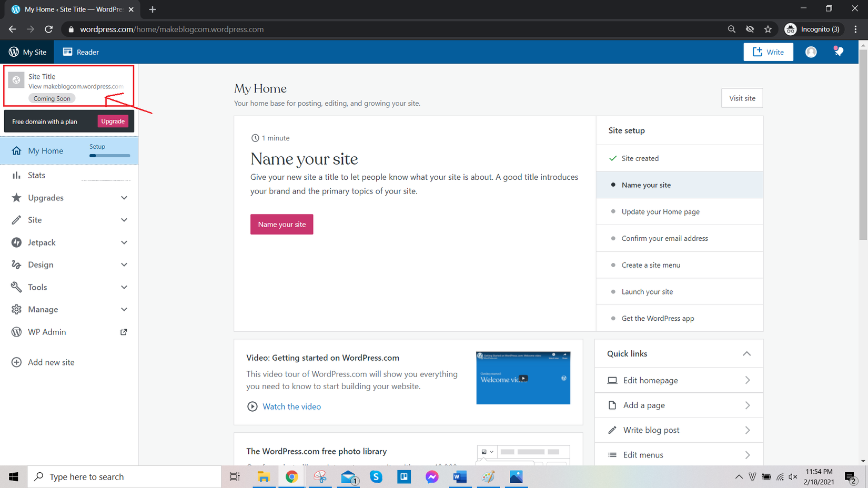Open WP Admin from the sidebar
Viewport: 868px width, 488px height.
[69, 332]
